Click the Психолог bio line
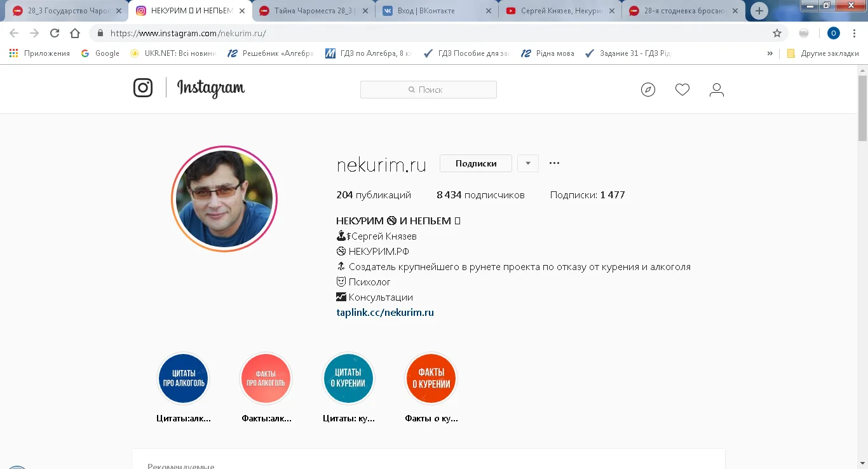The width and height of the screenshot is (868, 469). (x=363, y=282)
